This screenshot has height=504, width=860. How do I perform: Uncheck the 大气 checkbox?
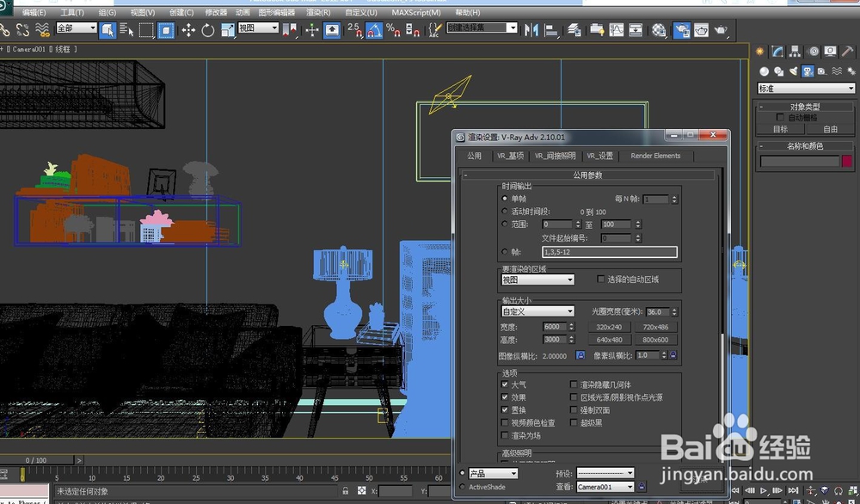(505, 384)
